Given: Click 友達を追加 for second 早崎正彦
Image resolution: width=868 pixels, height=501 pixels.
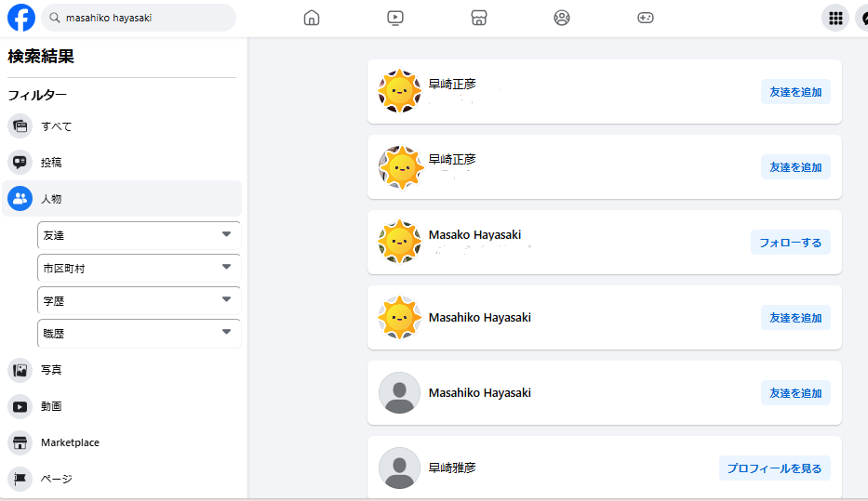Looking at the screenshot, I should [x=795, y=167].
